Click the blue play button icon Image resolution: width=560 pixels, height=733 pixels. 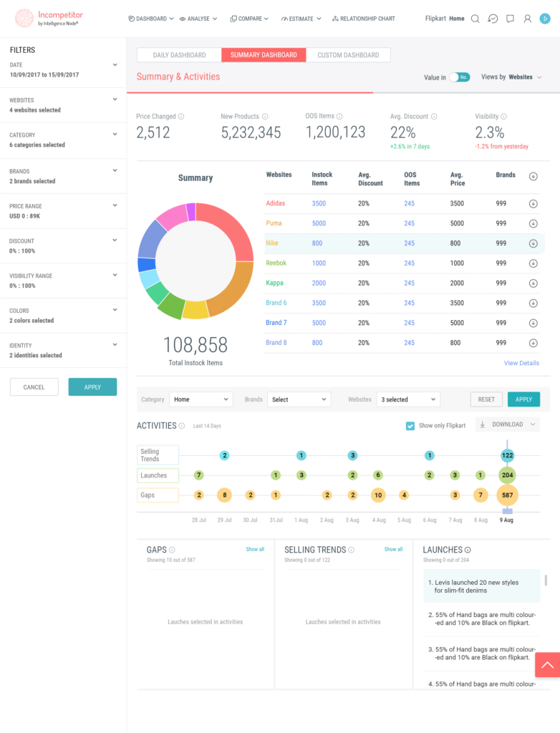(x=544, y=19)
